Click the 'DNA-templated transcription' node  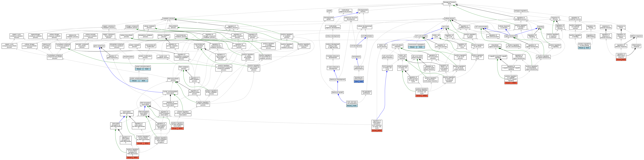point(145,104)
